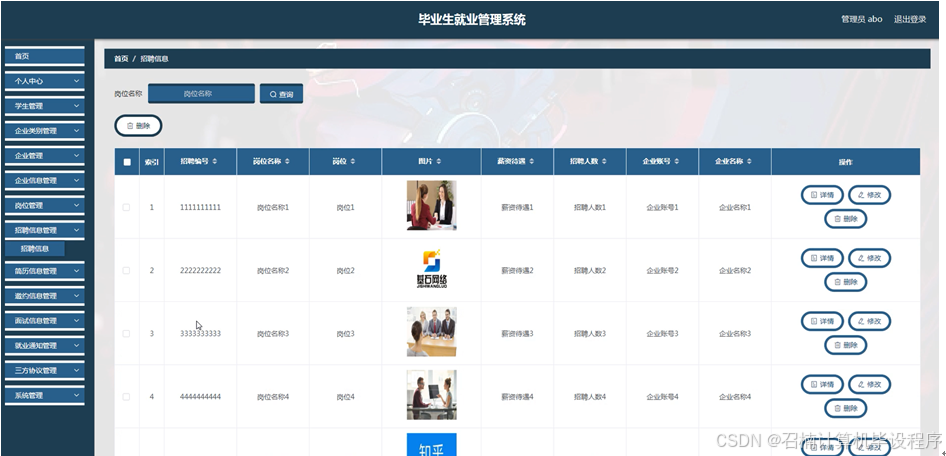Click the 岗位名称 search input field
Image resolution: width=946 pixels, height=456 pixels.
[x=202, y=94]
